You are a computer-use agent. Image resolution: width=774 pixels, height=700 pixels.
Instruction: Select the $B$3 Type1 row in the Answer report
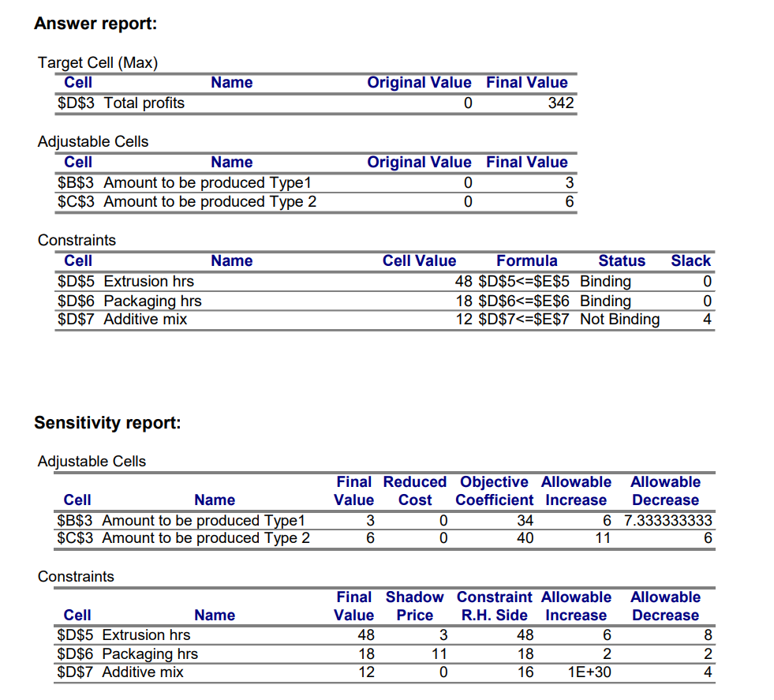click(x=316, y=182)
